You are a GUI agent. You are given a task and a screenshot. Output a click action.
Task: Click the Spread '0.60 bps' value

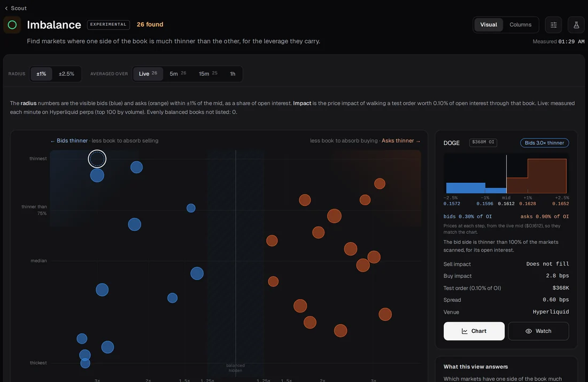(x=555, y=300)
